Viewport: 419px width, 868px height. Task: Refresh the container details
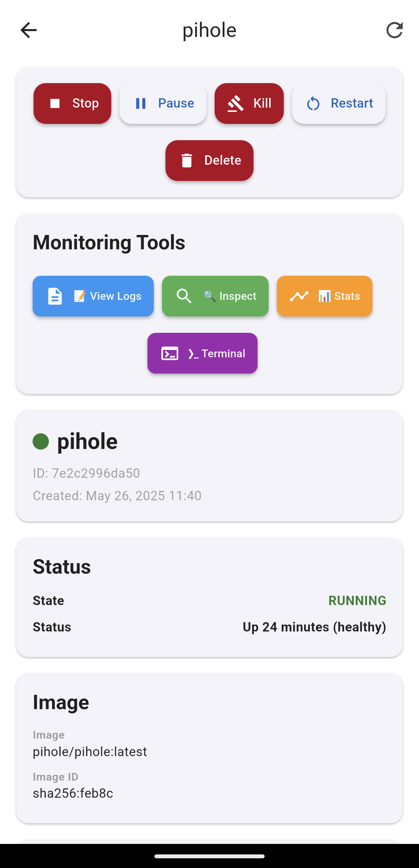click(395, 30)
